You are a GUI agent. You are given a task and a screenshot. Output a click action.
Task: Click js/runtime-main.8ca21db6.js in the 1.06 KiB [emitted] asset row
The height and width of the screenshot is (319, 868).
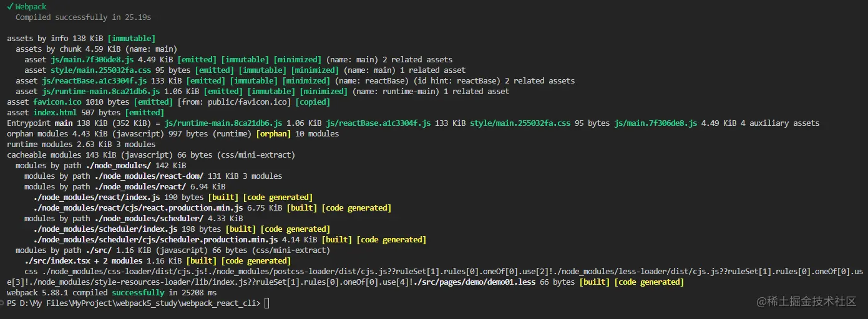coord(101,91)
